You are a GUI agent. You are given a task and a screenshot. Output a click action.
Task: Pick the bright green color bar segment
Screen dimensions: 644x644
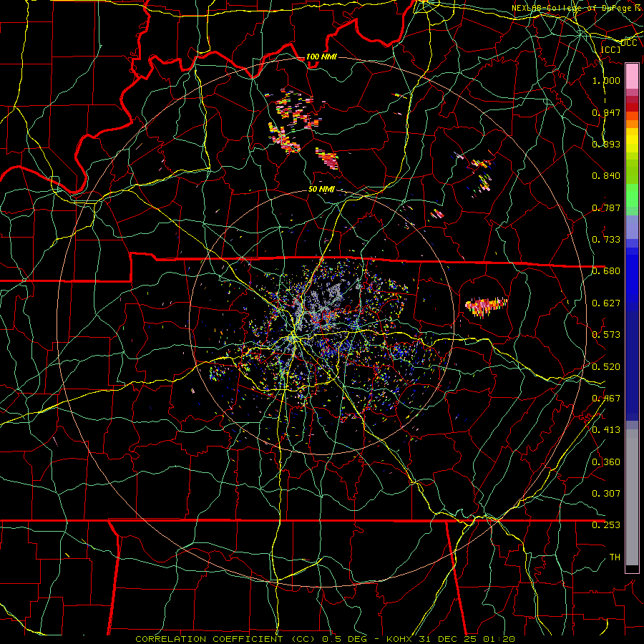coord(632,195)
